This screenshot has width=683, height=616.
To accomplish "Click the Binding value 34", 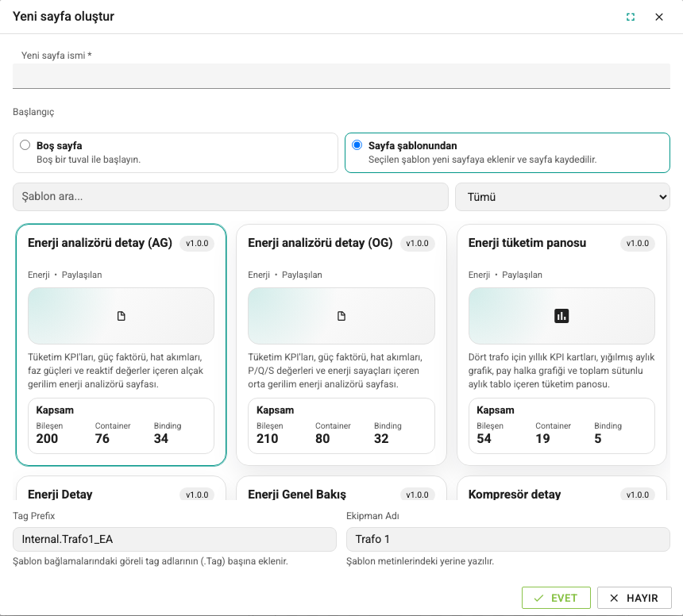I will (x=160, y=438).
